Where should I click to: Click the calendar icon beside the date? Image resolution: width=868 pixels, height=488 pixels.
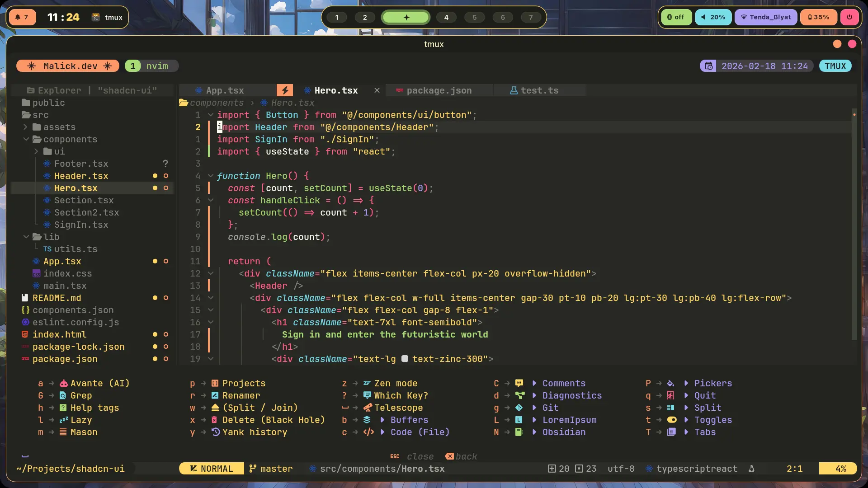coord(708,66)
